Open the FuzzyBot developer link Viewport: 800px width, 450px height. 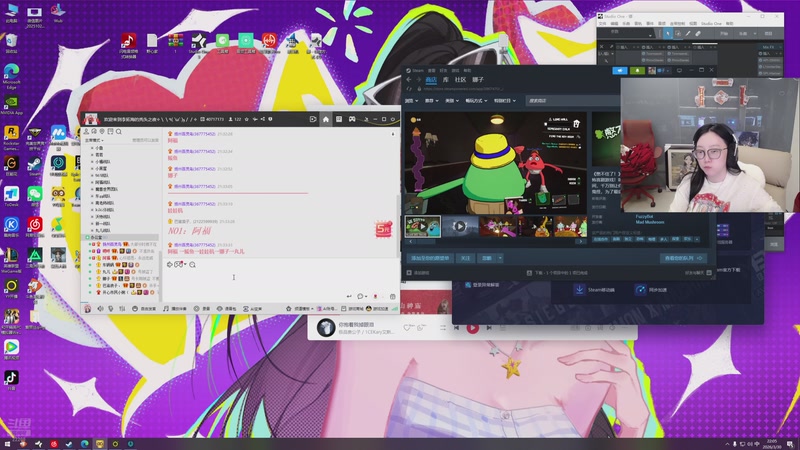(x=644, y=217)
